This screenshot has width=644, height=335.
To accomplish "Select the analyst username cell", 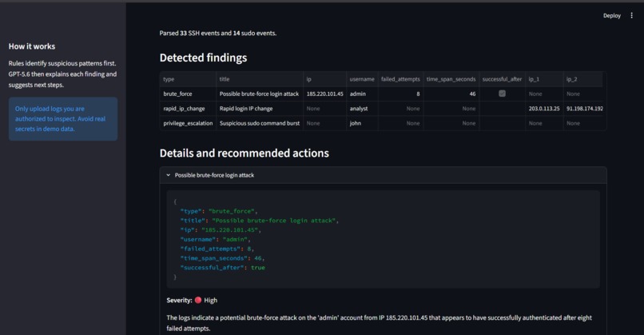I will click(x=362, y=109).
